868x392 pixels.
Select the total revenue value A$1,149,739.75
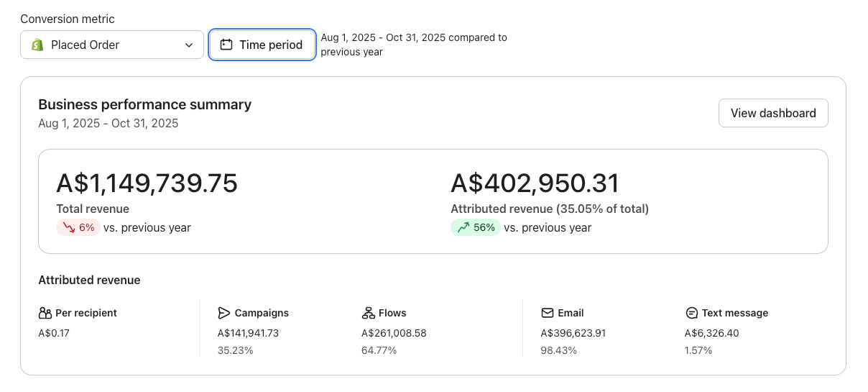147,183
